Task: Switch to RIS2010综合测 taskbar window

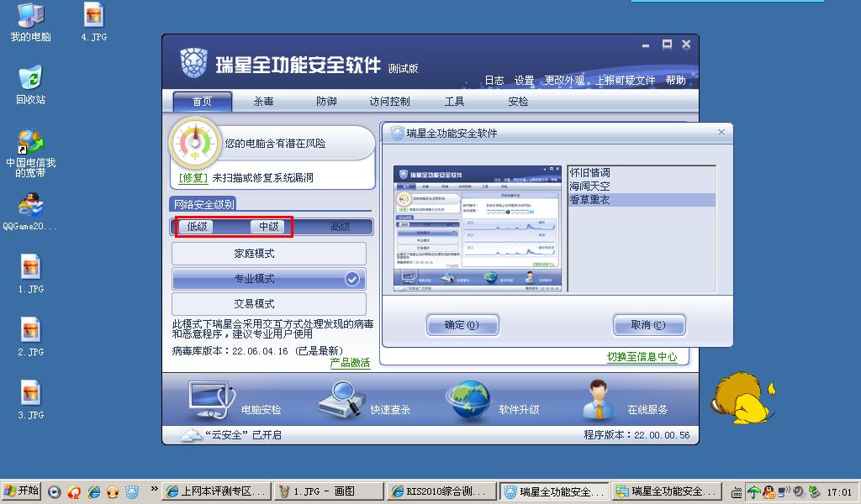Action: click(441, 491)
